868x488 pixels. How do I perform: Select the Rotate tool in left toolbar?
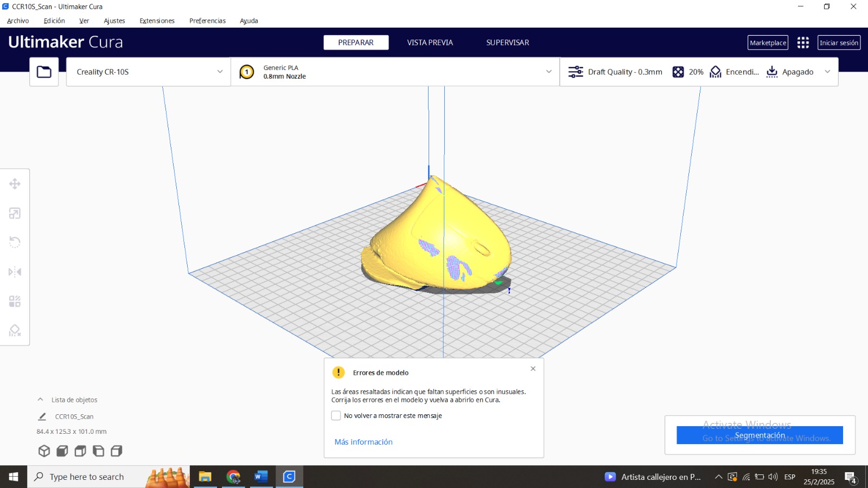(15, 242)
